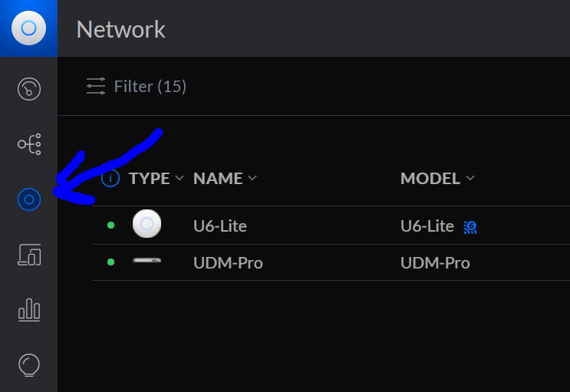This screenshot has height=392, width=570.
Task: Expand the MODEL column sort chevron
Action: click(470, 179)
